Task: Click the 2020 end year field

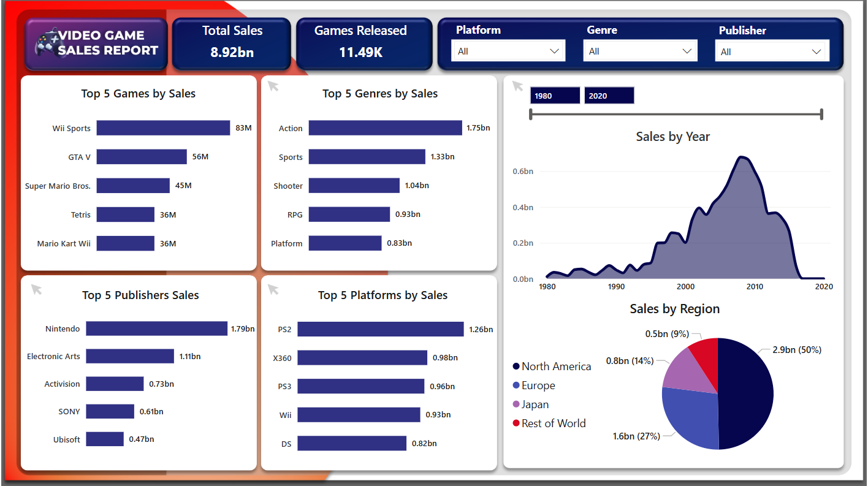Action: coord(609,96)
